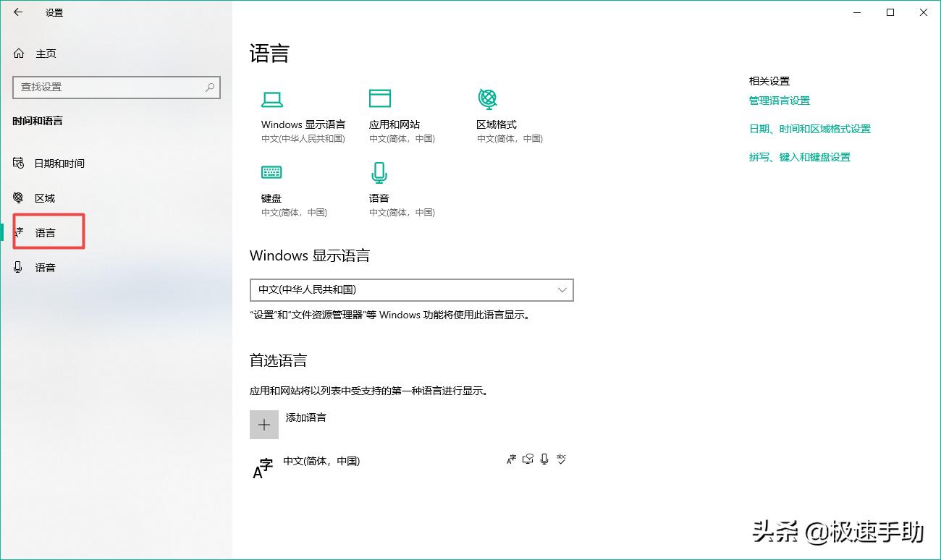
Task: Expand the 中文(中华人民共和国) language selector chevron
Action: click(562, 289)
